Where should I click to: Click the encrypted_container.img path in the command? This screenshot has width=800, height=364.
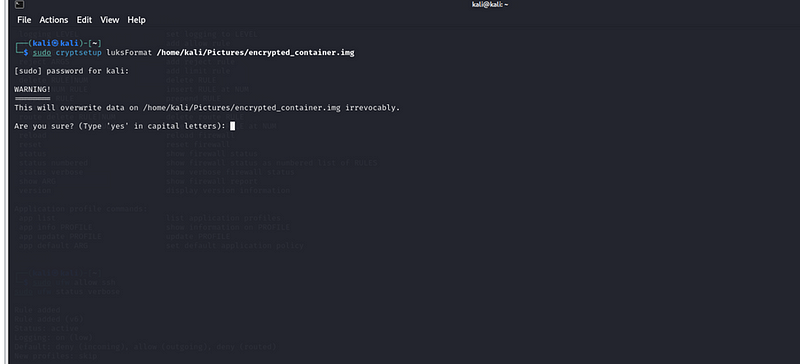point(255,53)
